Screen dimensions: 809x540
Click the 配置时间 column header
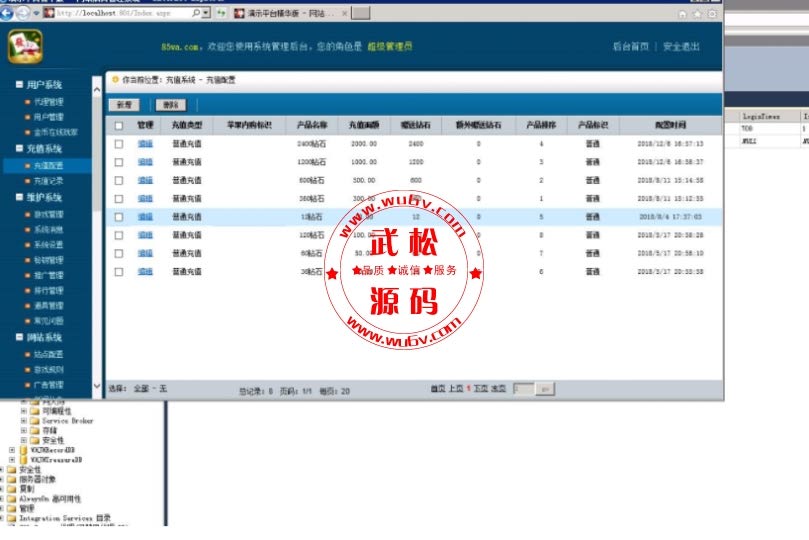pos(670,125)
